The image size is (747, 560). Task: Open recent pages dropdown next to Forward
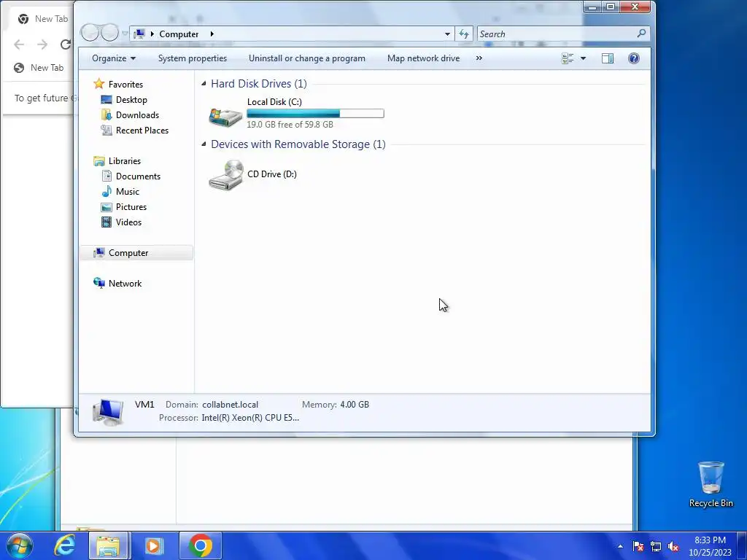click(125, 34)
